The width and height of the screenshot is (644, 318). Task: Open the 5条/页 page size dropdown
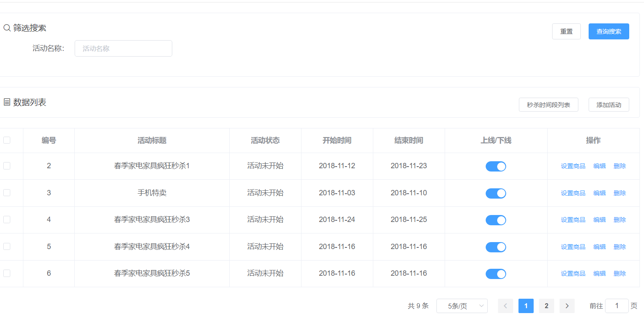pyautogui.click(x=462, y=306)
